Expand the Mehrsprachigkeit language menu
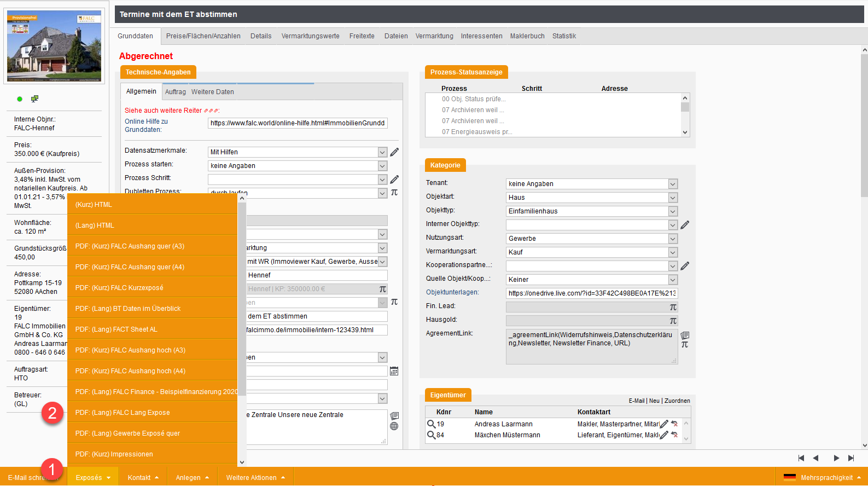The height and width of the screenshot is (486, 868). [x=826, y=478]
